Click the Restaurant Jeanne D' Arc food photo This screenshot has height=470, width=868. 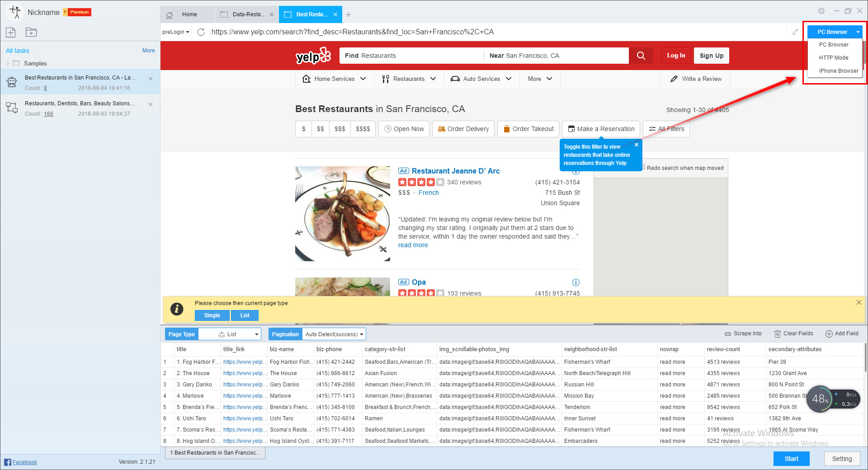[x=342, y=214]
